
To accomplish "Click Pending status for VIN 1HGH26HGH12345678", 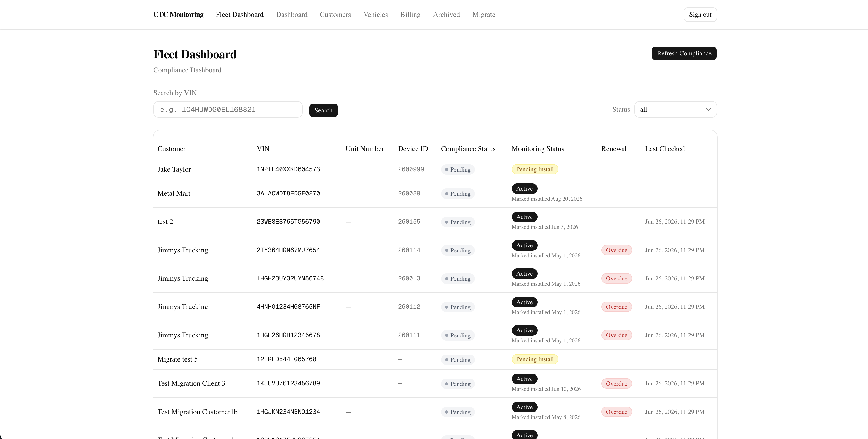I will pyautogui.click(x=458, y=335).
